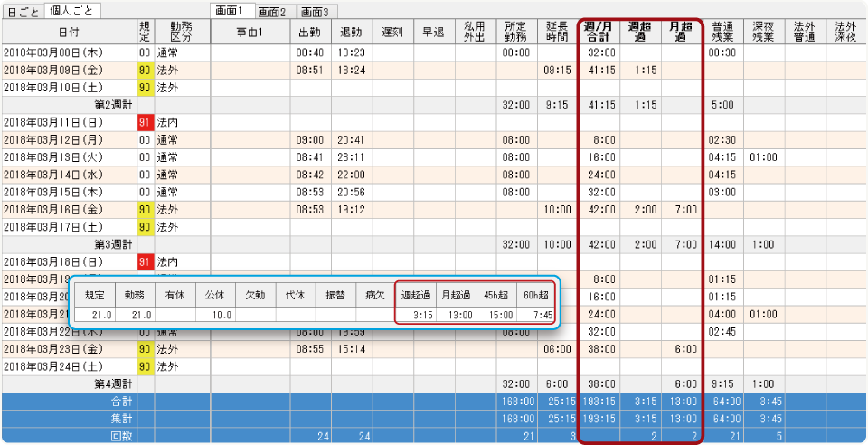Click the 日付 column header
Image resolution: width=868 pixels, height=445 pixels.
70,32
